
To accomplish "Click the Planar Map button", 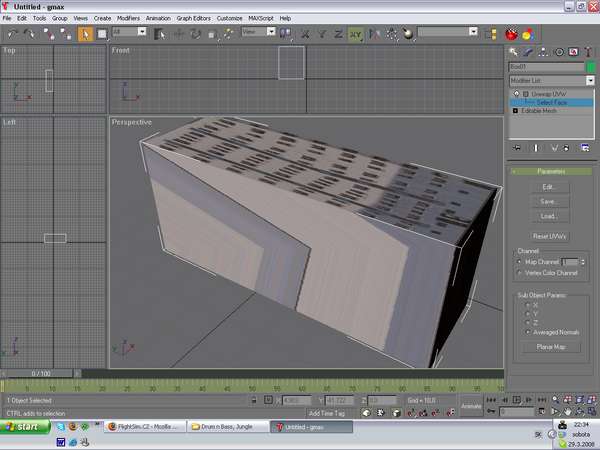I will tap(549, 347).
